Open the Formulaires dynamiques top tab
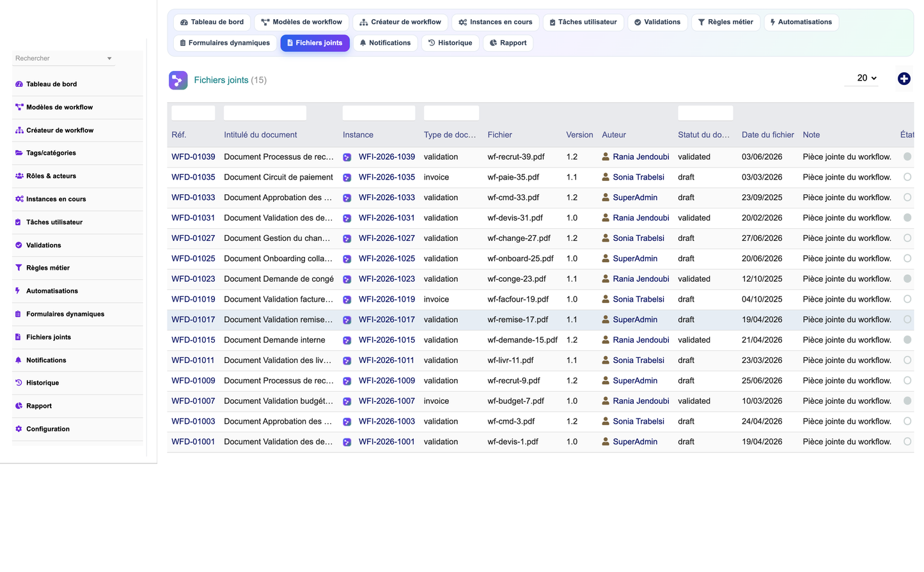The width and height of the screenshot is (924, 572). [225, 43]
